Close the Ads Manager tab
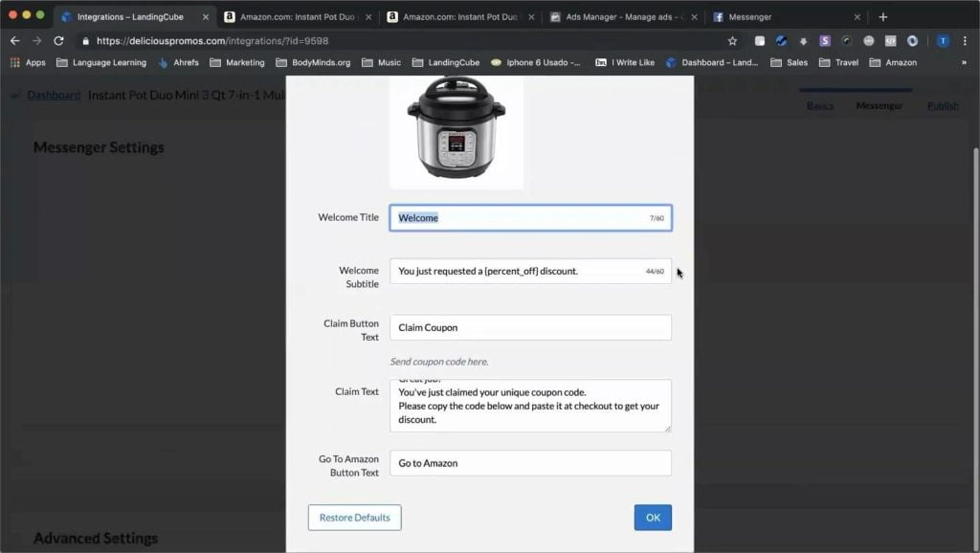Image resolution: width=980 pixels, height=553 pixels. 695,17
